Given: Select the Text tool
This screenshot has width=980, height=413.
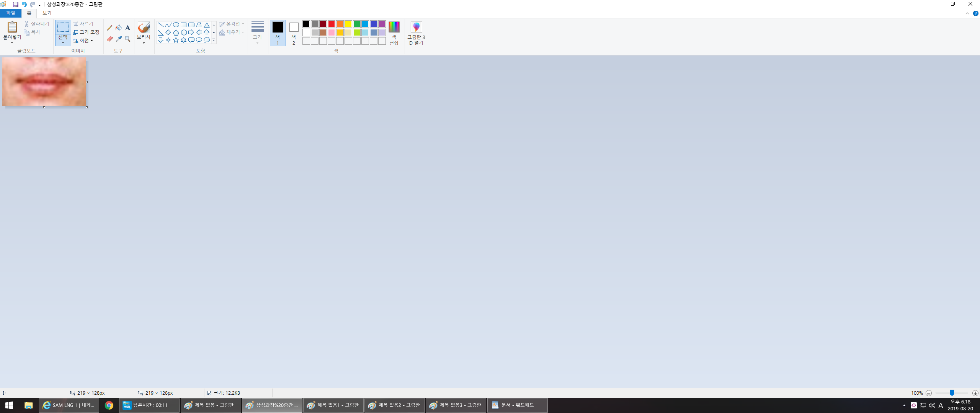Looking at the screenshot, I should [x=128, y=28].
